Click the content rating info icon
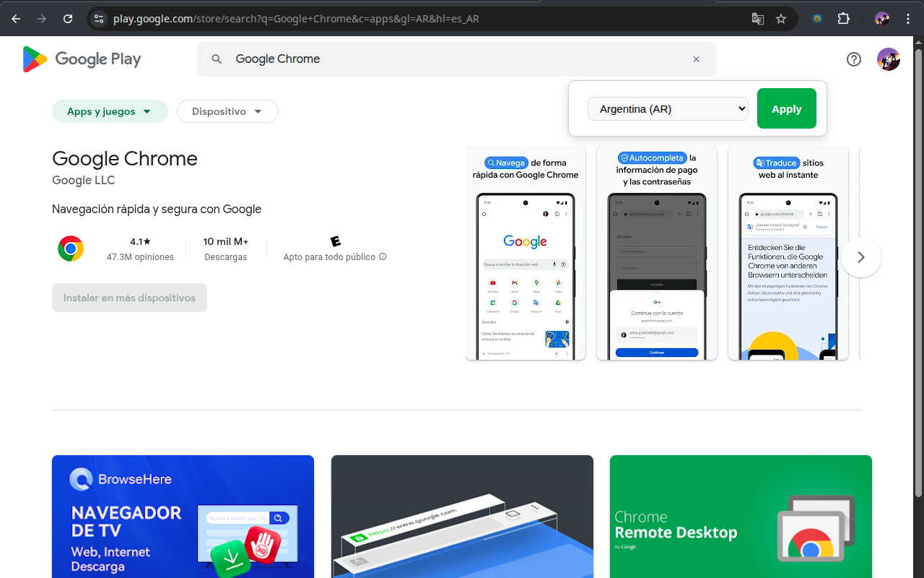The height and width of the screenshot is (578, 924). tap(383, 256)
